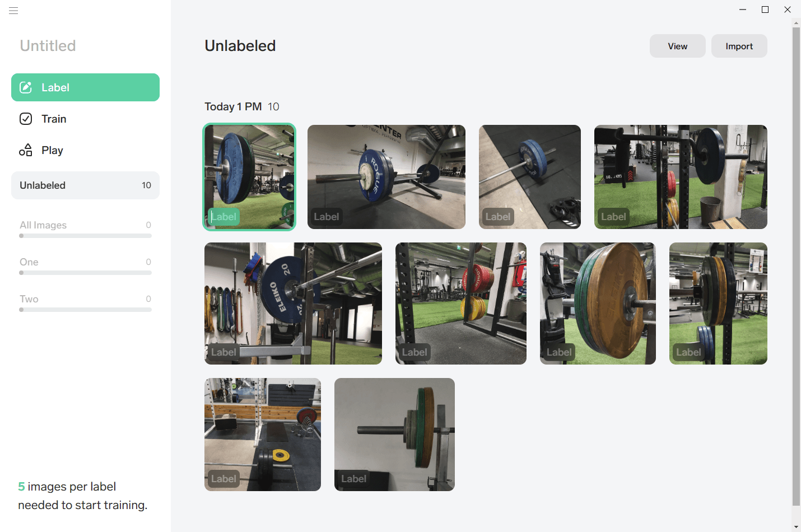The image size is (801, 532).
Task: Select the Eleiko 20 plate thumbnail
Action: 293,304
